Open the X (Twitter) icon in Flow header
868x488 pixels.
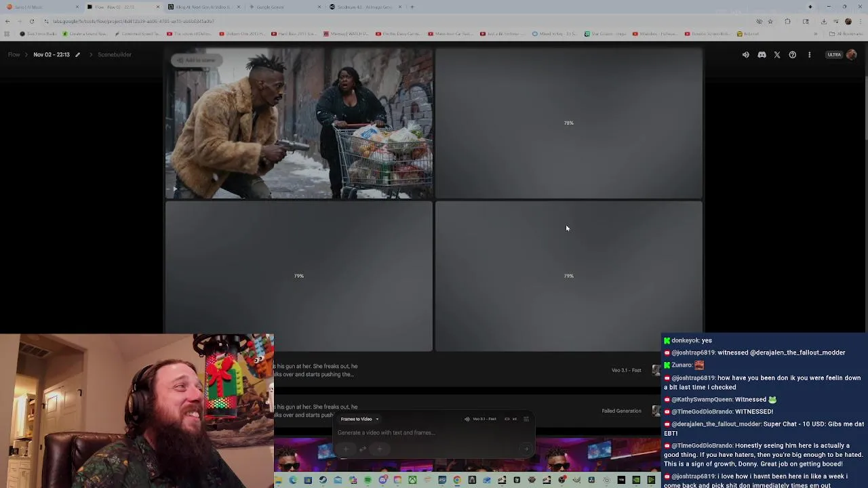tap(777, 55)
